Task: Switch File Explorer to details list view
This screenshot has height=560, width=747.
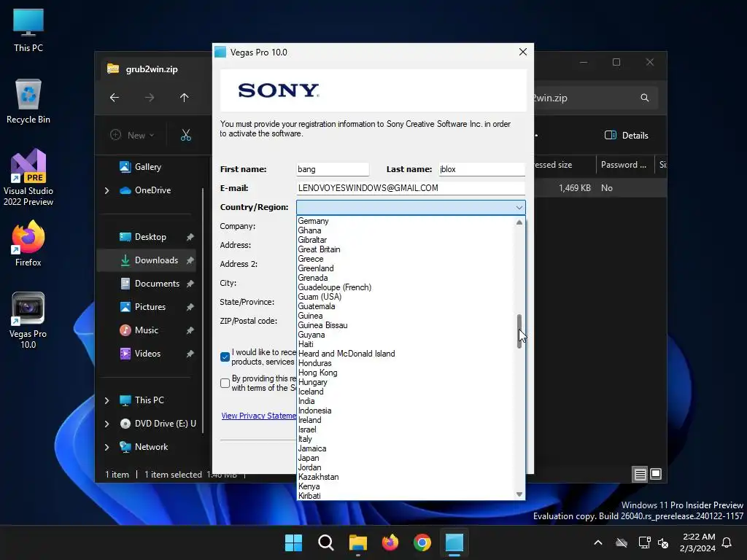Action: click(640, 474)
